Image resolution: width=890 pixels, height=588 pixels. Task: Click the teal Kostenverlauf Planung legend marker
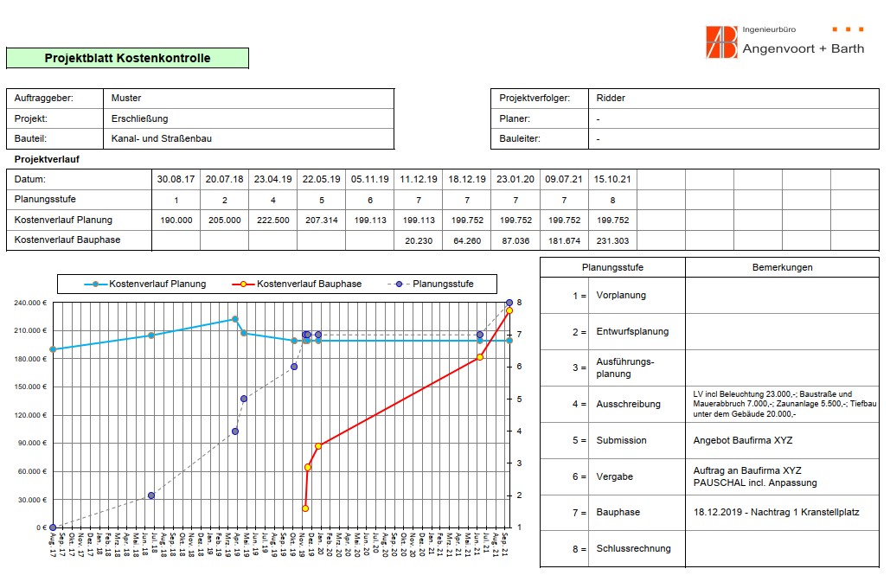click(x=96, y=284)
